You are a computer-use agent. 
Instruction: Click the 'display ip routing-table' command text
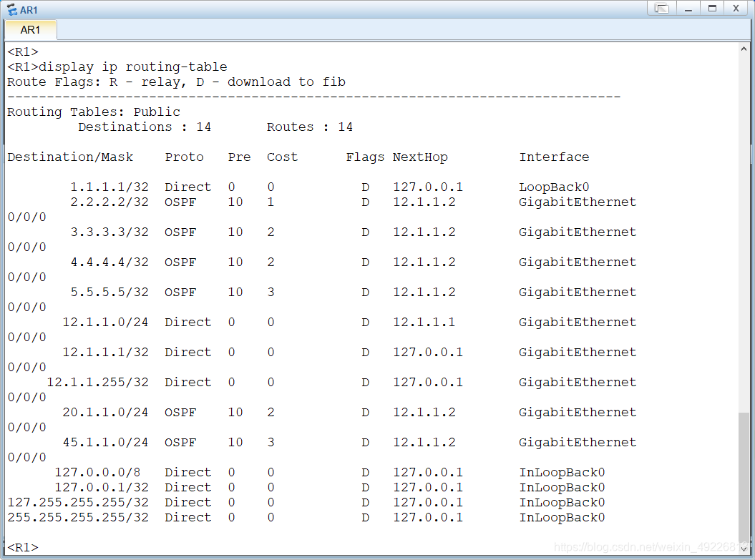133,67
